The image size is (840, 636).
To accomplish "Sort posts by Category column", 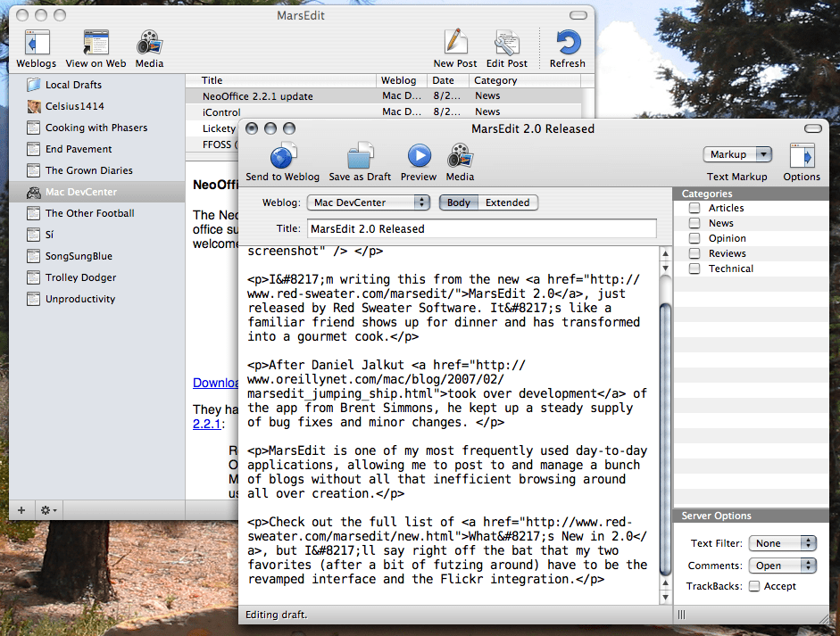I will click(x=525, y=80).
